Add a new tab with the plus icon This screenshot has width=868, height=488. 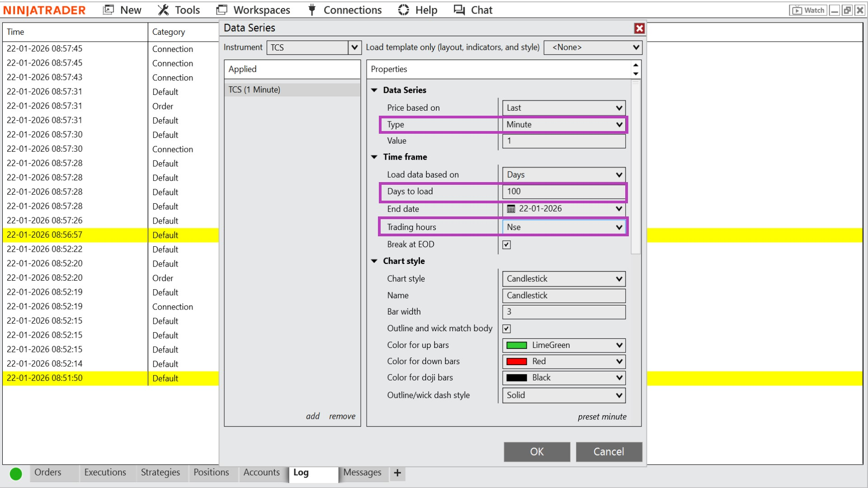click(397, 473)
